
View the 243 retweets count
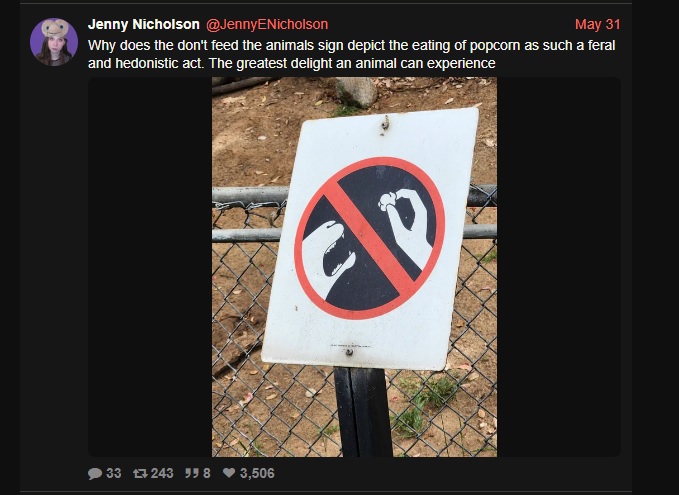[x=162, y=473]
